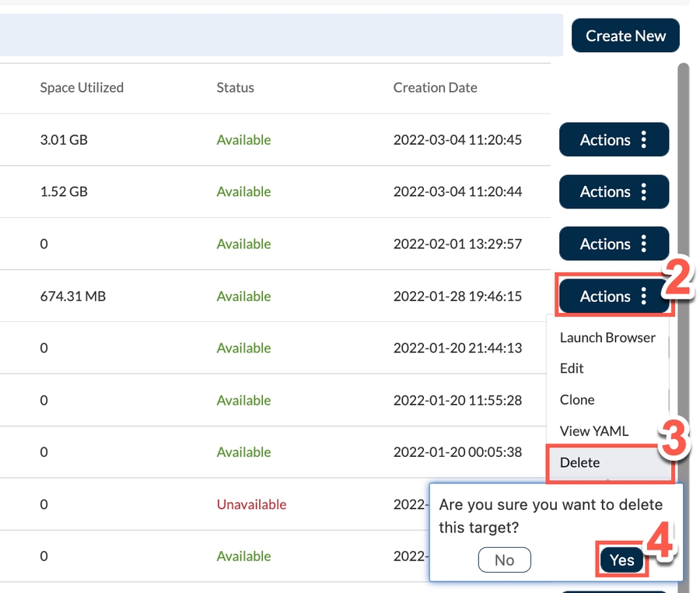
Task: Click the 2022-03-04 11:20:45 creation date cell
Action: click(x=457, y=140)
